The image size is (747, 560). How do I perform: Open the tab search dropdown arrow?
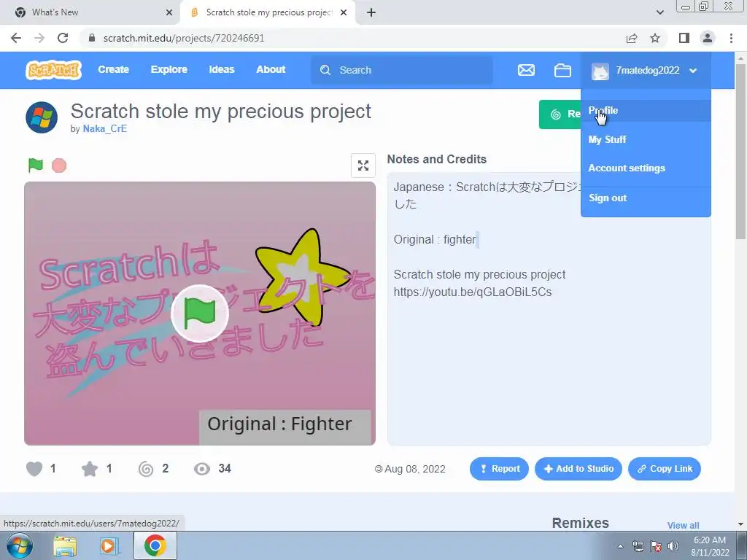659,12
